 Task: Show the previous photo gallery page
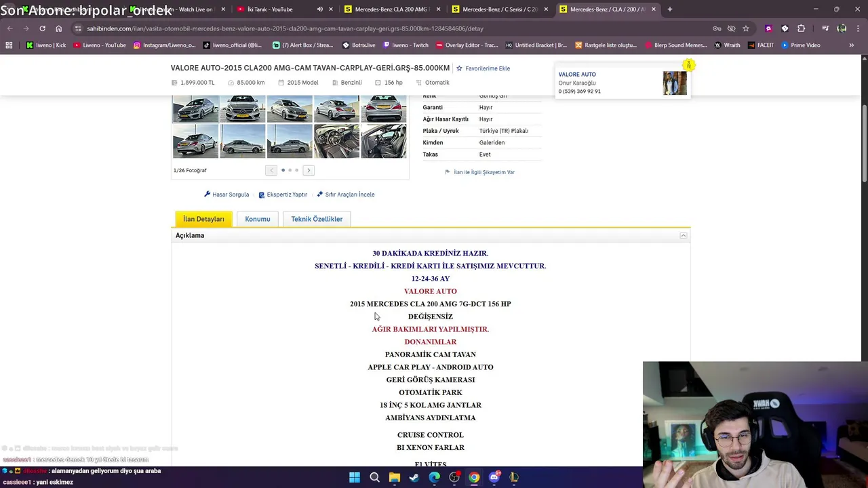click(271, 170)
